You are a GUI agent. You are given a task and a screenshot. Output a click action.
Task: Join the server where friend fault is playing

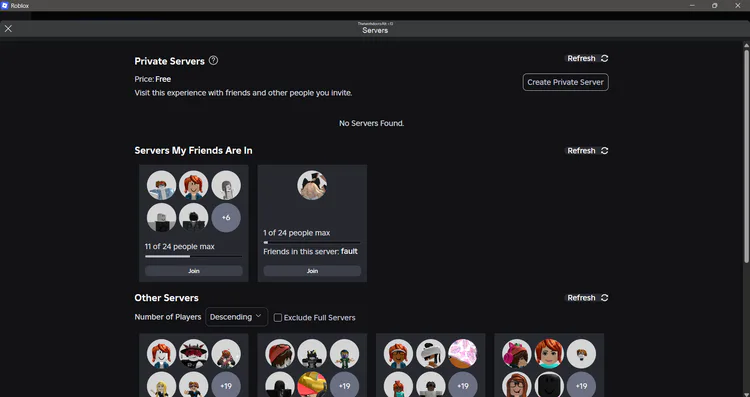pyautogui.click(x=312, y=271)
